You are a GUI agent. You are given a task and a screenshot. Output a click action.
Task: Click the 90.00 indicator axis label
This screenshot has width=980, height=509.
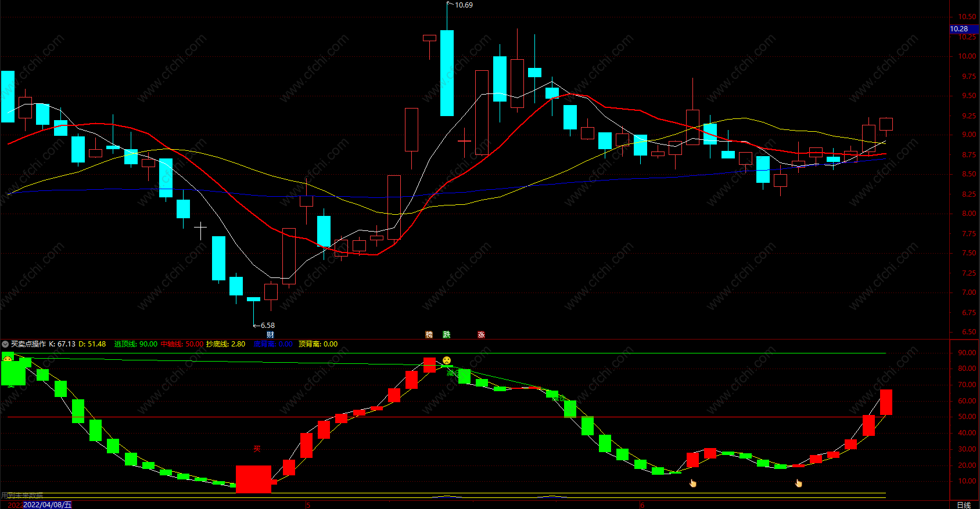coord(967,353)
